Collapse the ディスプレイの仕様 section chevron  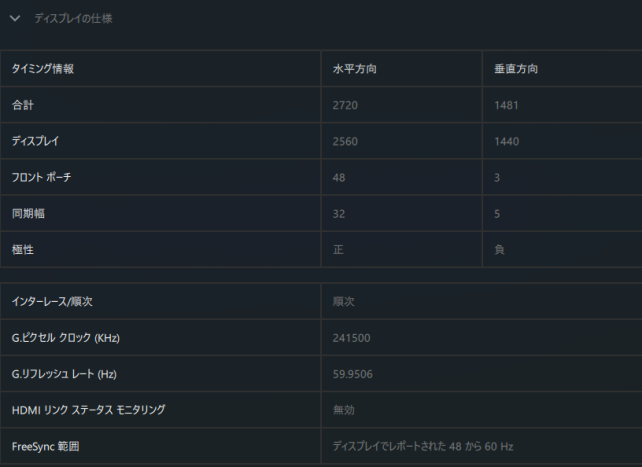click(x=15, y=18)
